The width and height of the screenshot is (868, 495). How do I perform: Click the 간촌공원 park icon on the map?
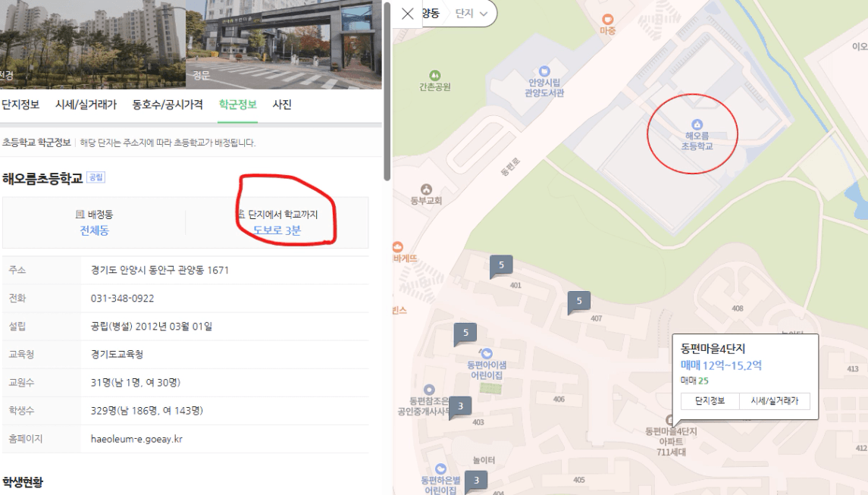(434, 75)
